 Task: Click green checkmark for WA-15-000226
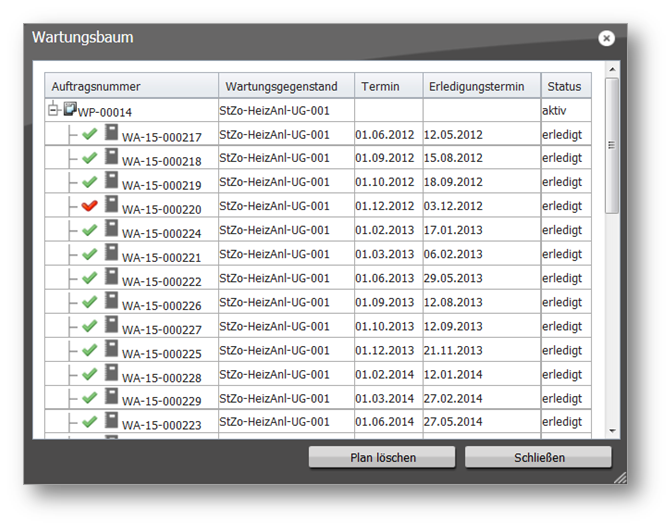click(x=89, y=302)
